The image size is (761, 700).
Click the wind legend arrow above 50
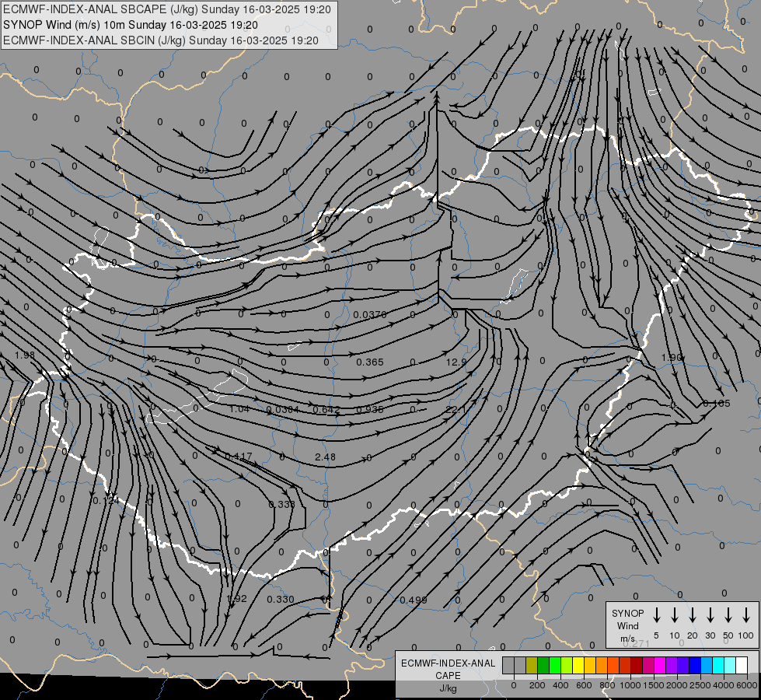point(728,615)
